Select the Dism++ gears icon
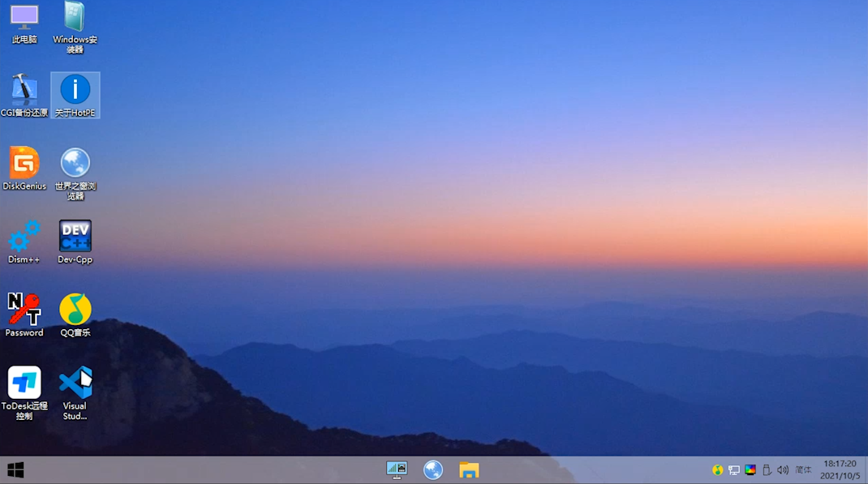The width and height of the screenshot is (868, 484). 24,236
